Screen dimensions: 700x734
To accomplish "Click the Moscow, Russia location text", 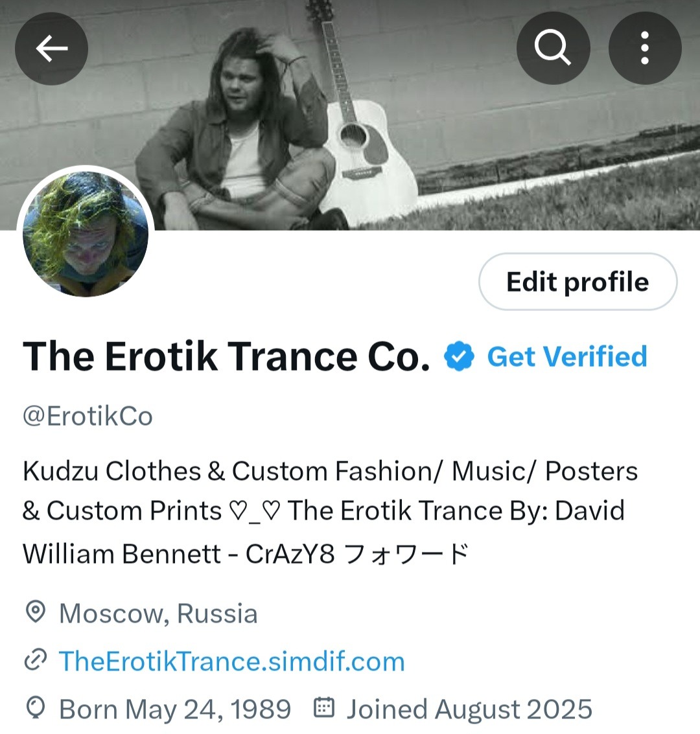I will coord(158,614).
